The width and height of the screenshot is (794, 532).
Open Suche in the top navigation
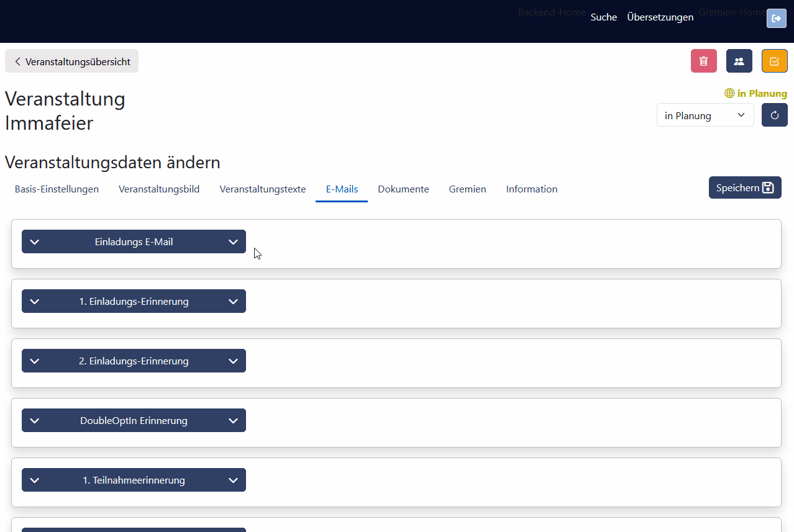(603, 17)
